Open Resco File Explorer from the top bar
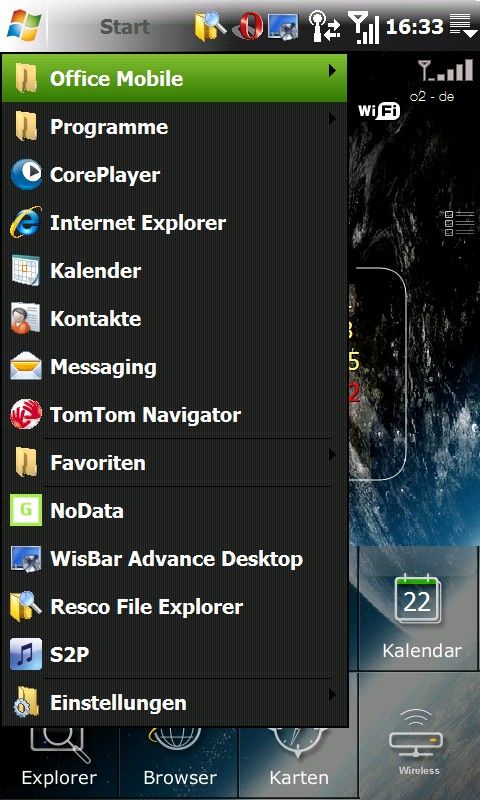The height and width of the screenshot is (800, 480). coord(211,26)
